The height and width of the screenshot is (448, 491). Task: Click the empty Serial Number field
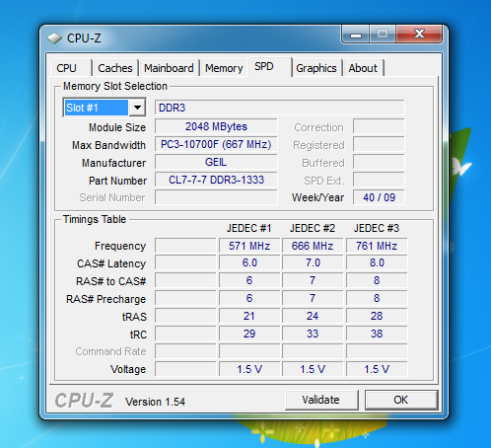click(216, 197)
